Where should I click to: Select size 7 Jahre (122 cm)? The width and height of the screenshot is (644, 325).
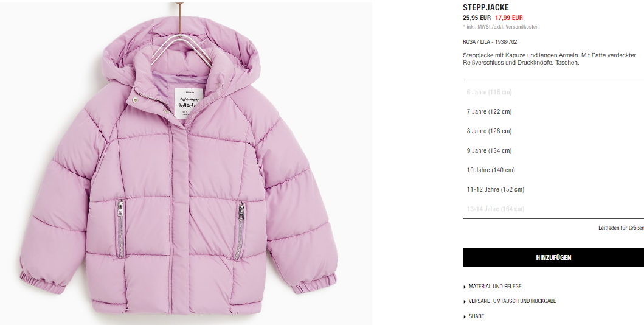pos(553,112)
